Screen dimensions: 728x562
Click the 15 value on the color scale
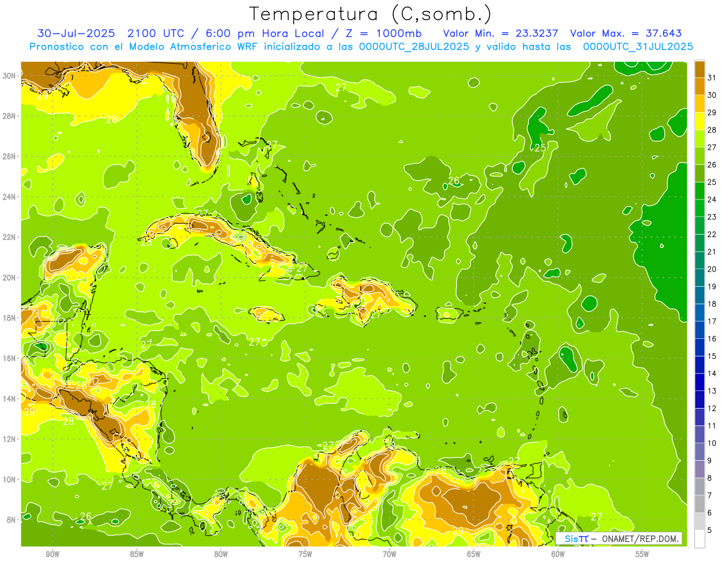click(x=712, y=356)
